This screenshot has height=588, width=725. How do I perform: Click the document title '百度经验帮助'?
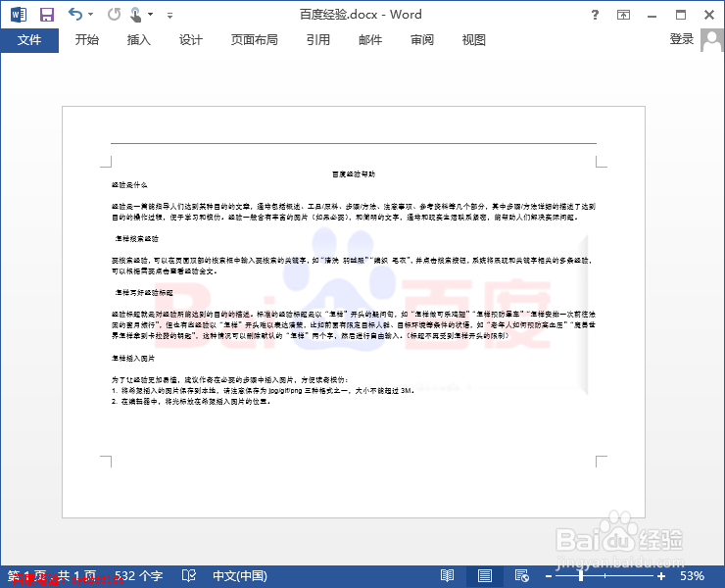354,174
